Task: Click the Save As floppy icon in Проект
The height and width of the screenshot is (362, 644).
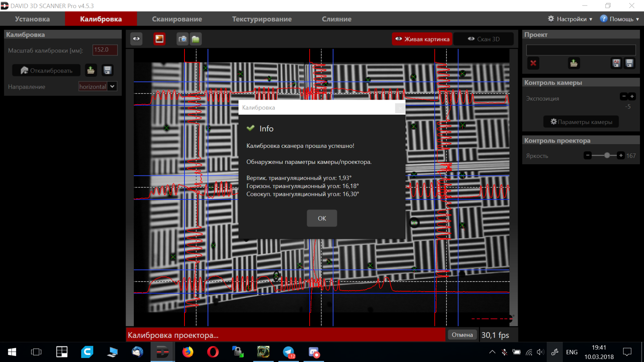Action: [x=616, y=63]
